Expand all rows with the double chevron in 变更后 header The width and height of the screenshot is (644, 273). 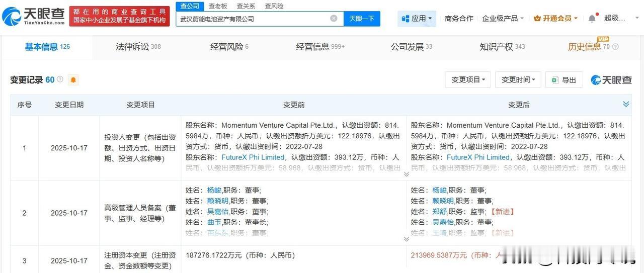click(626, 104)
